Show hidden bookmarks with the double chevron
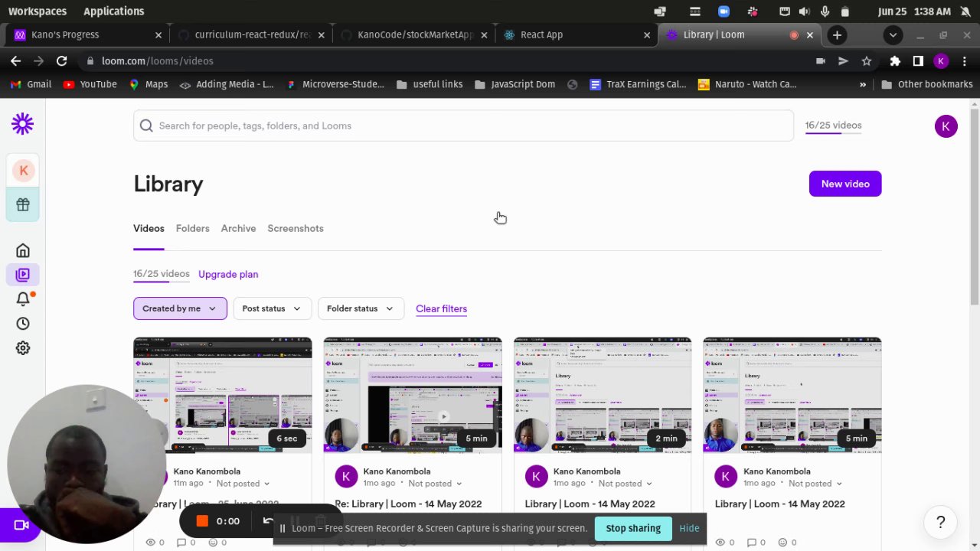The image size is (980, 551). [x=863, y=84]
